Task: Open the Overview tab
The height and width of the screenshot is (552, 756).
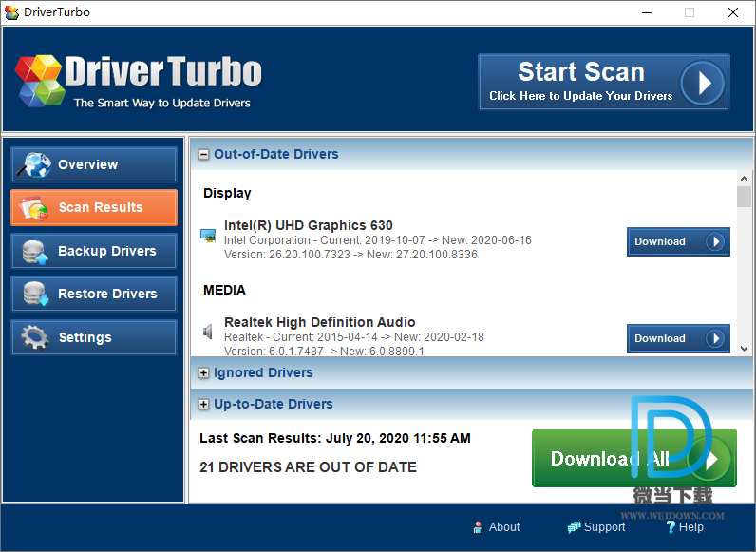Action: [94, 164]
